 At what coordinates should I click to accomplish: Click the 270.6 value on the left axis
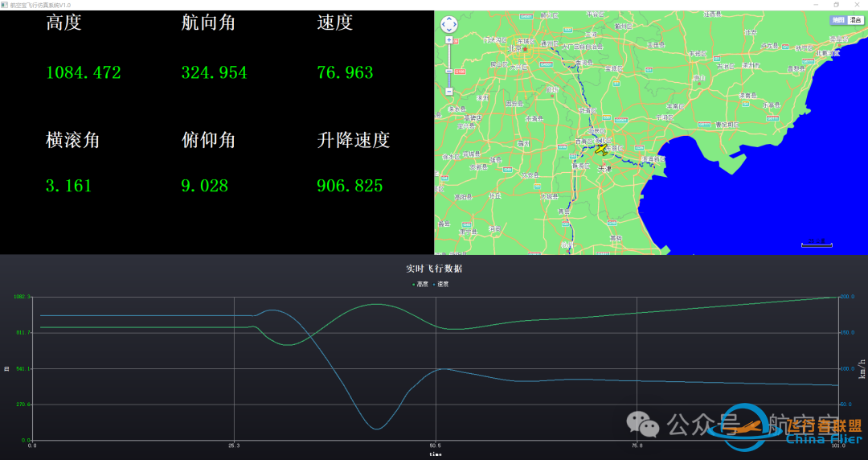pos(23,405)
